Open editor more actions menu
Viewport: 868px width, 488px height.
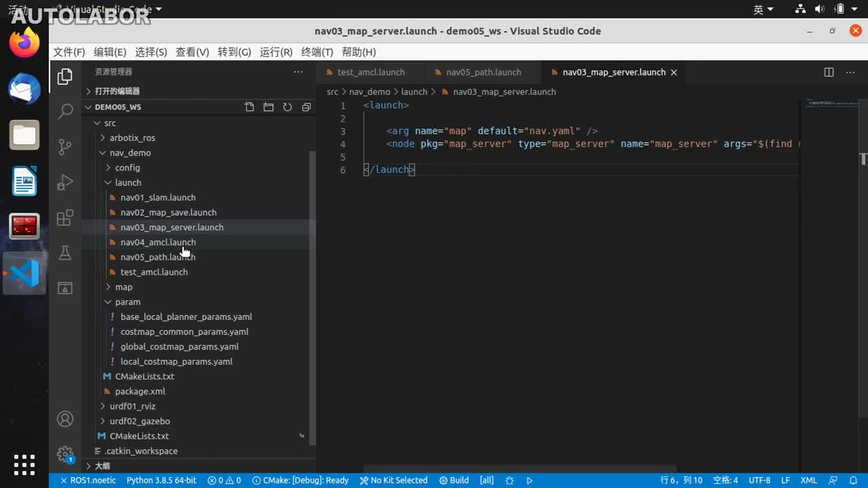click(852, 73)
